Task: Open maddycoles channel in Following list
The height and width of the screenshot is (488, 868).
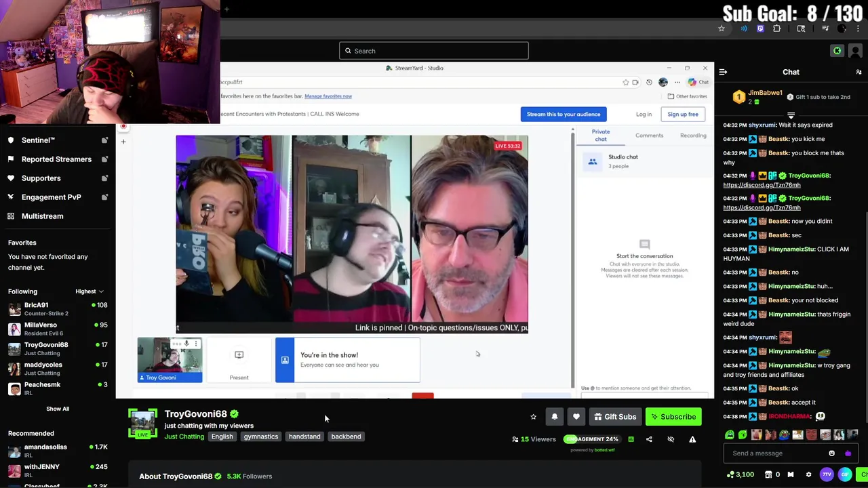Action: click(x=58, y=369)
